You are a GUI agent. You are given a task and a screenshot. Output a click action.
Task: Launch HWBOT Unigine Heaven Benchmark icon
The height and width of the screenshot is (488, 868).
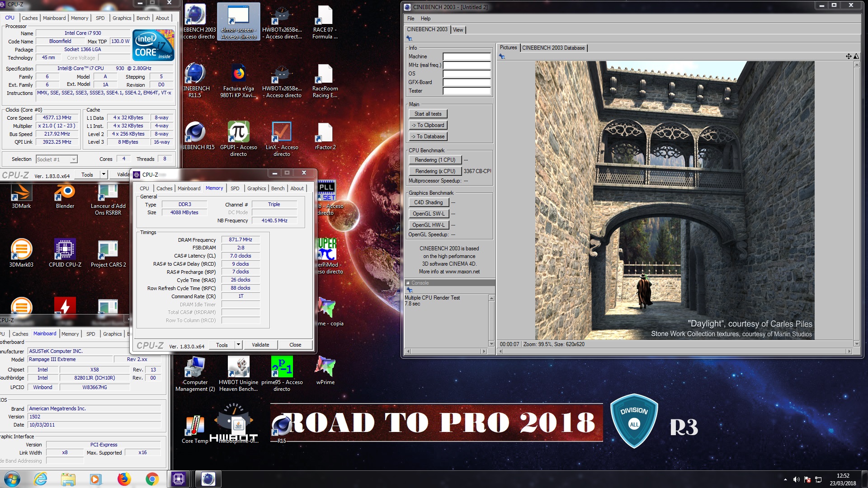(239, 374)
